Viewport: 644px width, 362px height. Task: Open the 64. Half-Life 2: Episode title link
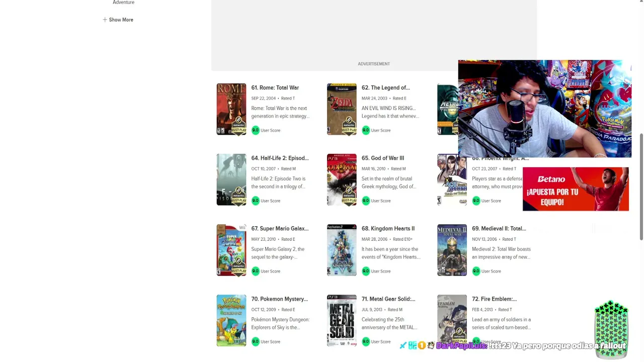click(x=280, y=158)
